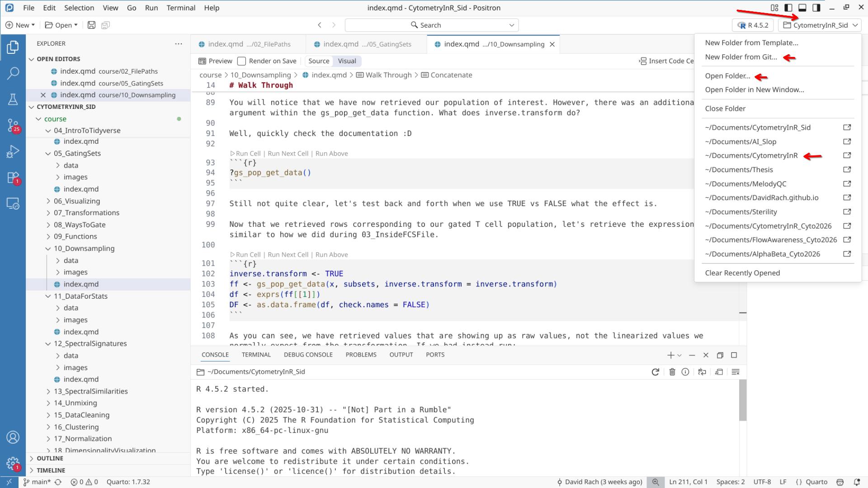
Task: Open the Search view in activity bar
Action: (x=13, y=73)
